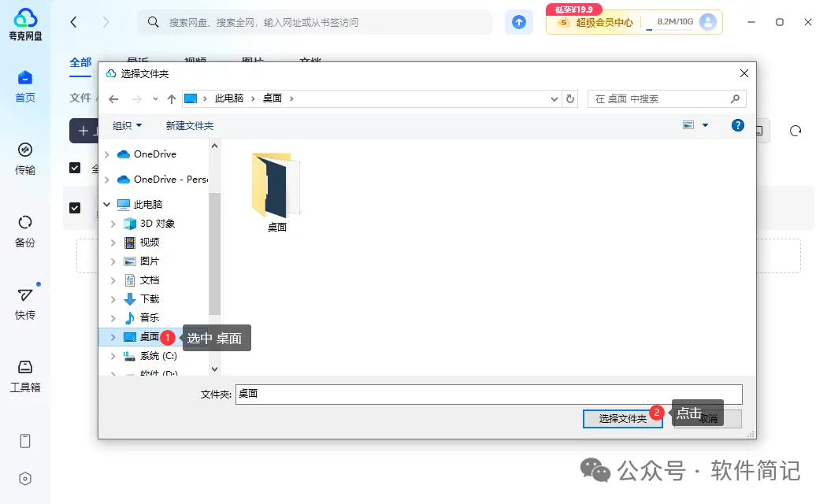Click the blue upload arrow button
This screenshot has width=827, height=504.
(519, 22)
